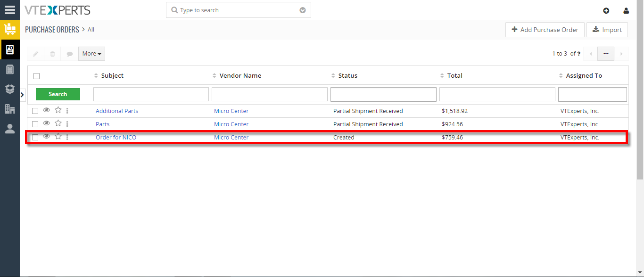The width and height of the screenshot is (644, 277).
Task: Click the edit pencil toolbar icon
Action: 35,54
